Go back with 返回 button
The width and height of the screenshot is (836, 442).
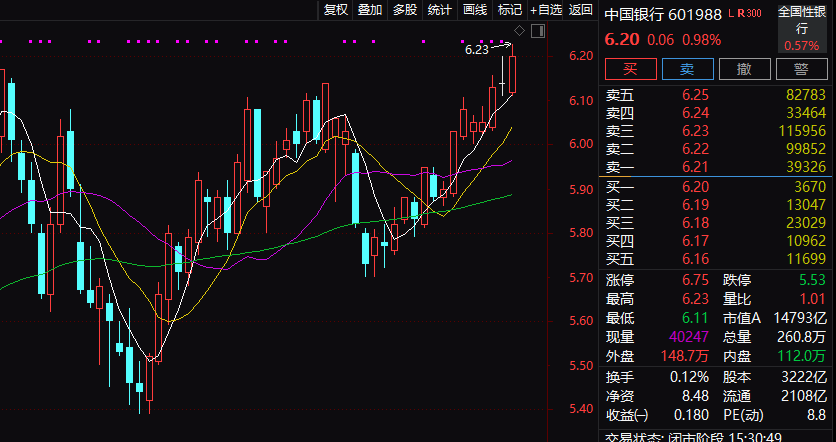[x=581, y=10]
